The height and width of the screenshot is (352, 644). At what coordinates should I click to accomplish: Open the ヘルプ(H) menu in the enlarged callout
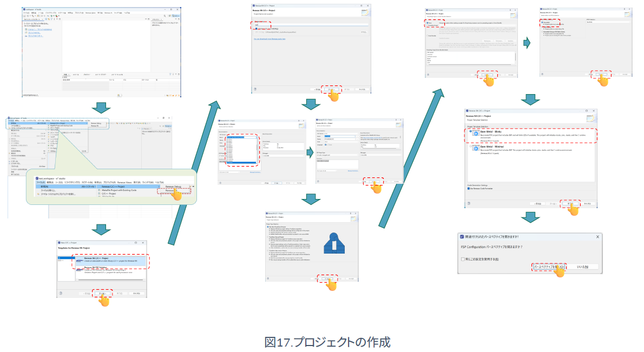160,182
